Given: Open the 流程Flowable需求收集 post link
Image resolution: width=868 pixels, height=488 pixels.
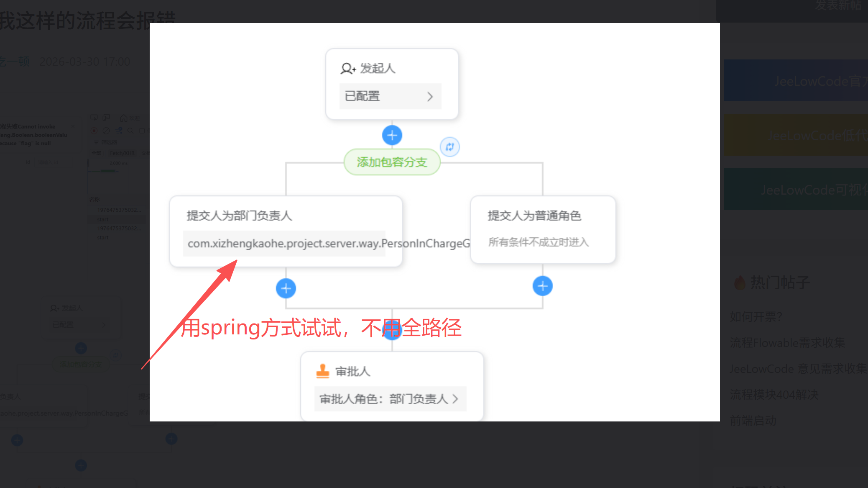Looking at the screenshot, I should pyautogui.click(x=787, y=343).
